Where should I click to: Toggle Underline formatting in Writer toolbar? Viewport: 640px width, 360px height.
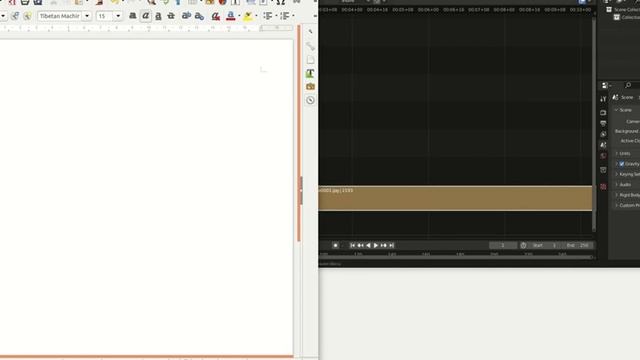pos(158,16)
